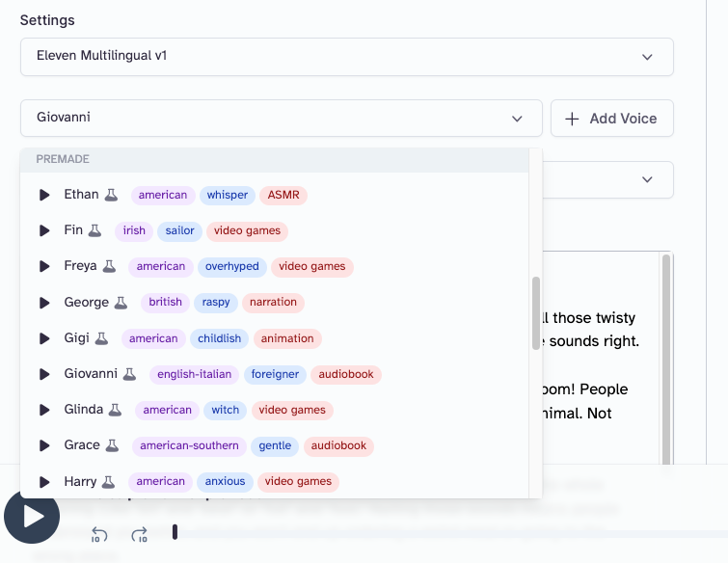
Task: Click the audio progress slider handle
Action: coord(175,532)
